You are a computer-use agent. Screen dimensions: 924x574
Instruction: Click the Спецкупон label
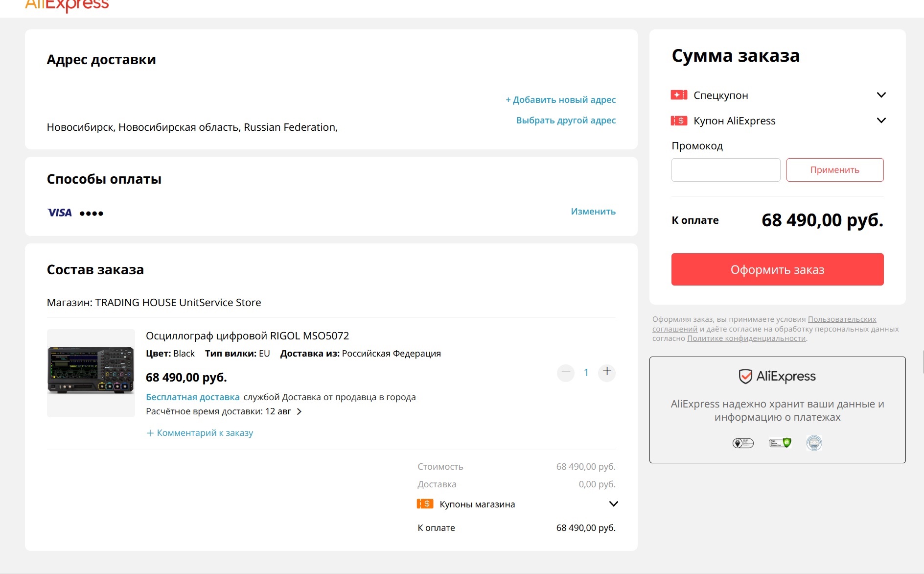pos(721,96)
